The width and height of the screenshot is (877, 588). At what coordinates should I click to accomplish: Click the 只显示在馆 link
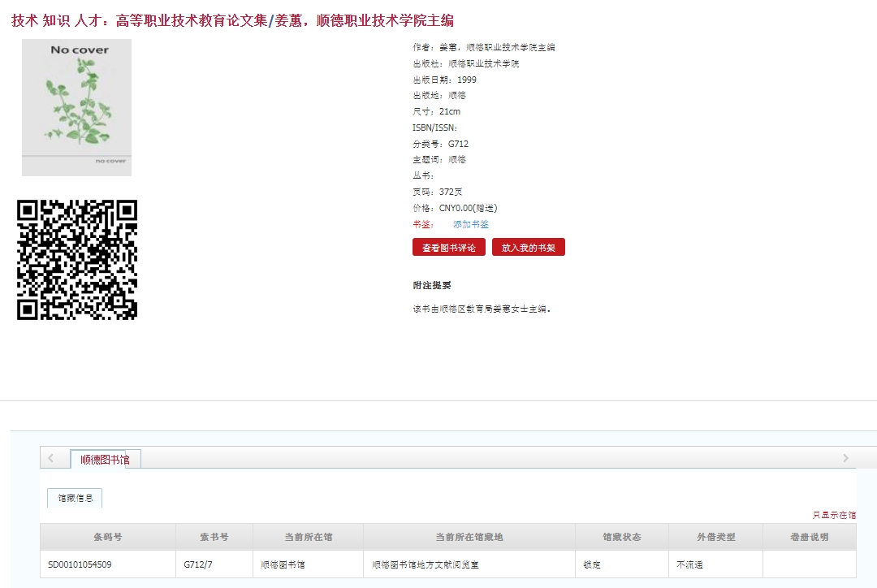834,515
